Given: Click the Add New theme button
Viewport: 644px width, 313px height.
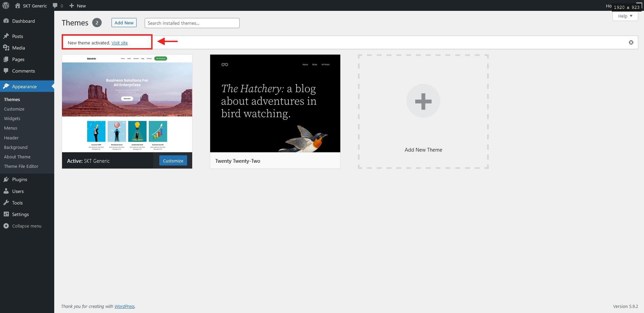Looking at the screenshot, I should tap(124, 23).
